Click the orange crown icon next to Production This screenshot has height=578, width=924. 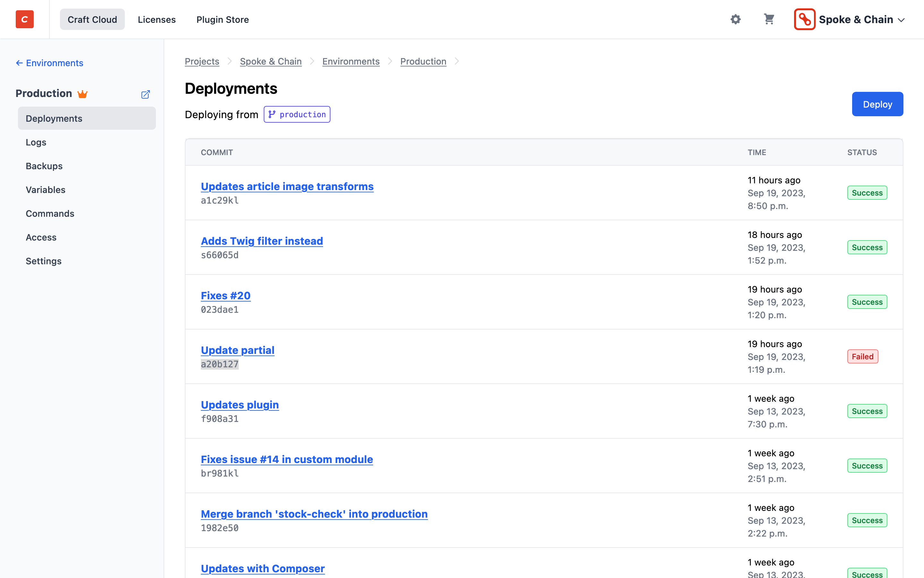(82, 94)
